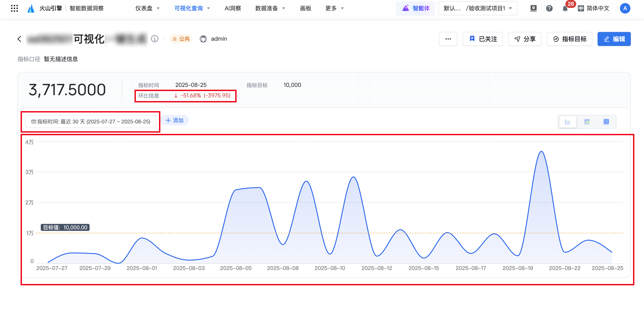Switch to bar chart view

[x=587, y=122]
